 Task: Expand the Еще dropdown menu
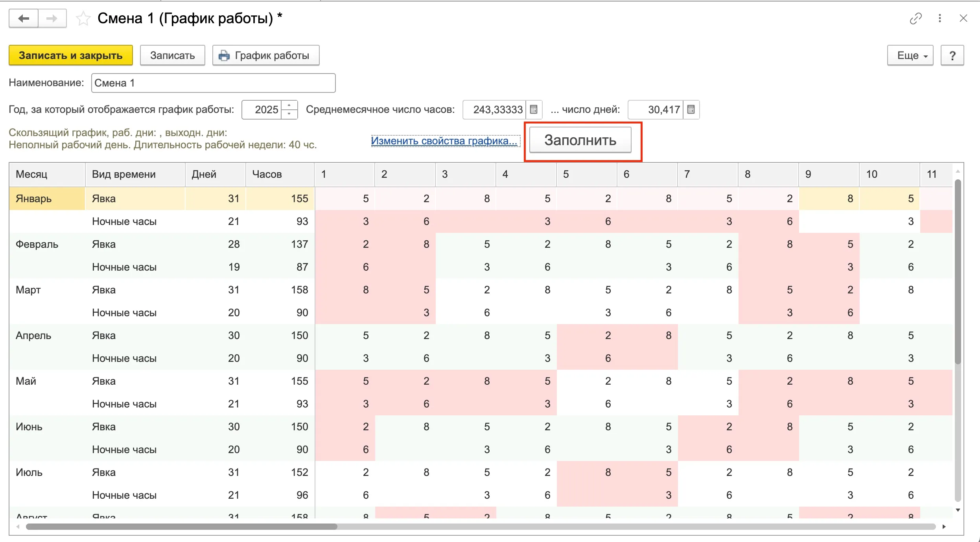tap(910, 55)
